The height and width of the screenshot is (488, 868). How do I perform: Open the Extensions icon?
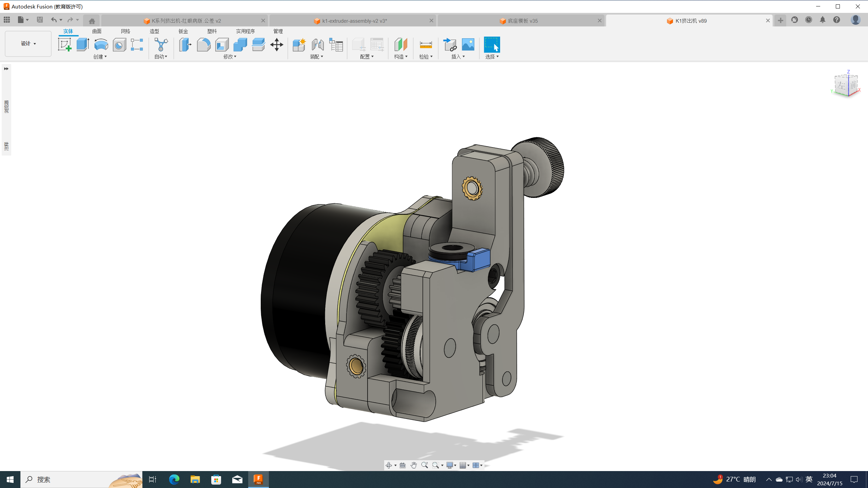794,20
